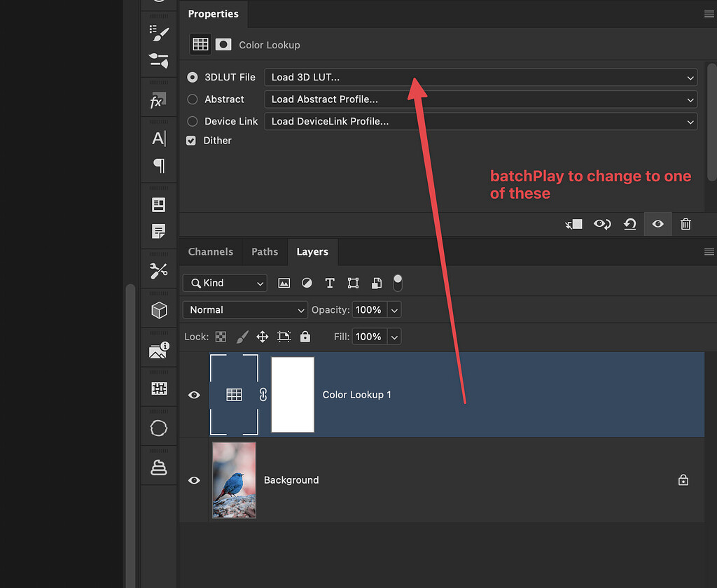This screenshot has height=588, width=717.
Task: Switch to the Channels tab
Action: (x=210, y=251)
